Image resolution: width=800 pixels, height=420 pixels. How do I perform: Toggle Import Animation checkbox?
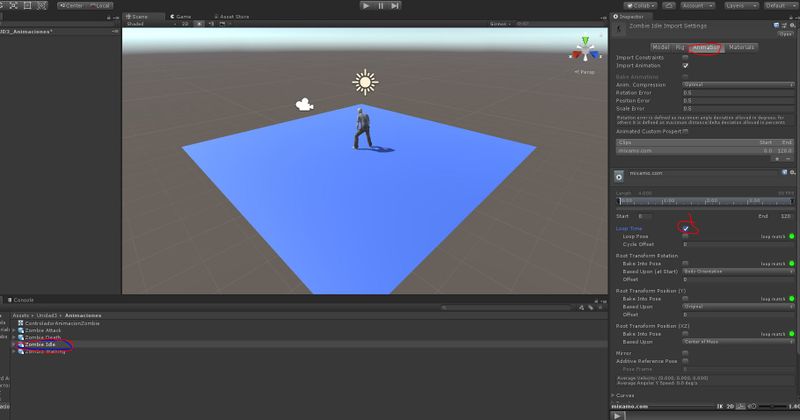[685, 66]
